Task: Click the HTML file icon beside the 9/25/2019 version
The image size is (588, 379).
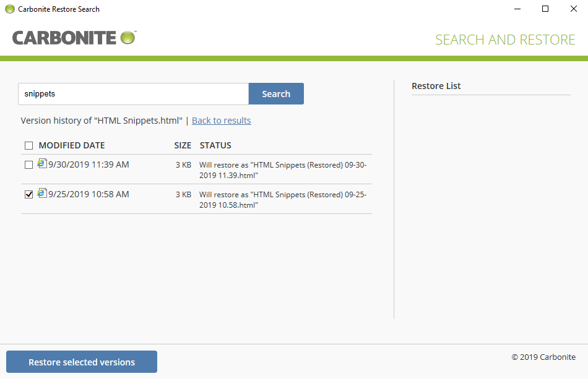Action: tap(41, 192)
